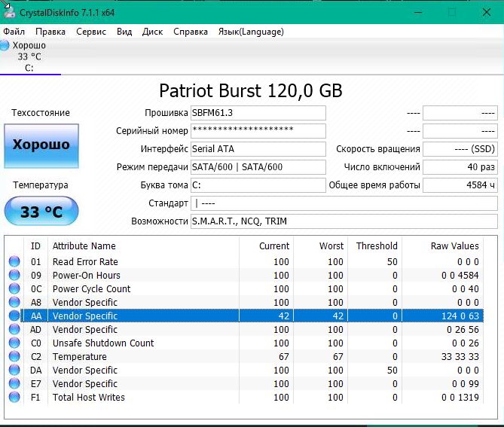Image resolution: width=504 pixels, height=427 pixels.
Task: Click raw value 124 0 63
Action: pyautogui.click(x=460, y=316)
